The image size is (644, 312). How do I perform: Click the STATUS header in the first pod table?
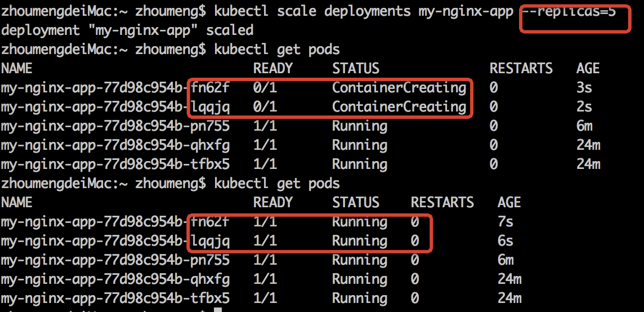356,69
